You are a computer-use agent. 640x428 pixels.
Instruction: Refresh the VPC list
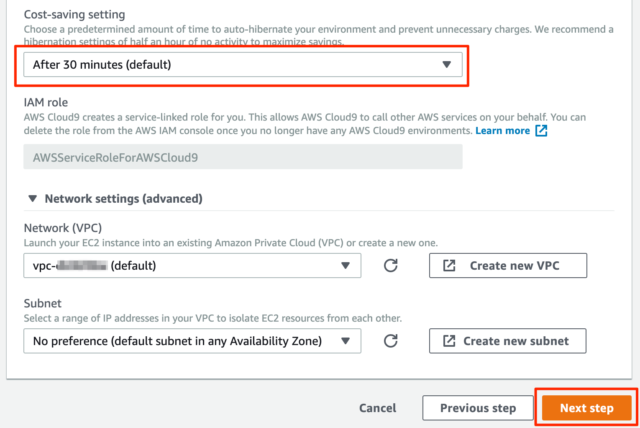point(391,266)
